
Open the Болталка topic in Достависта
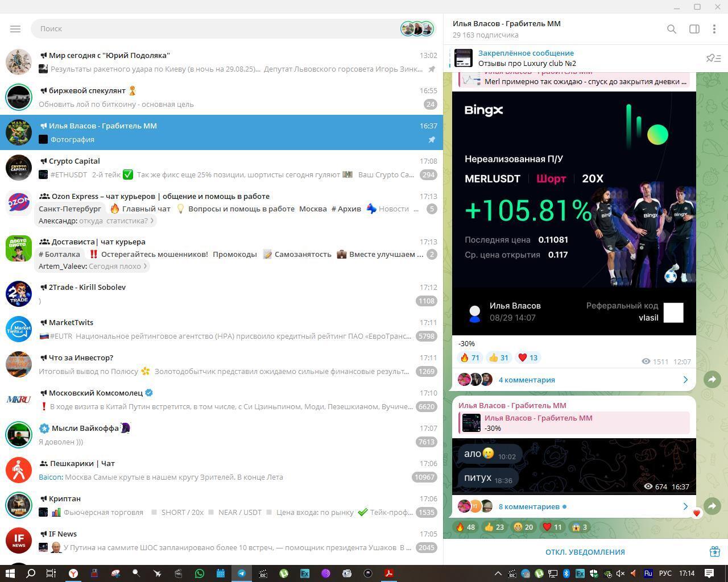(59, 254)
